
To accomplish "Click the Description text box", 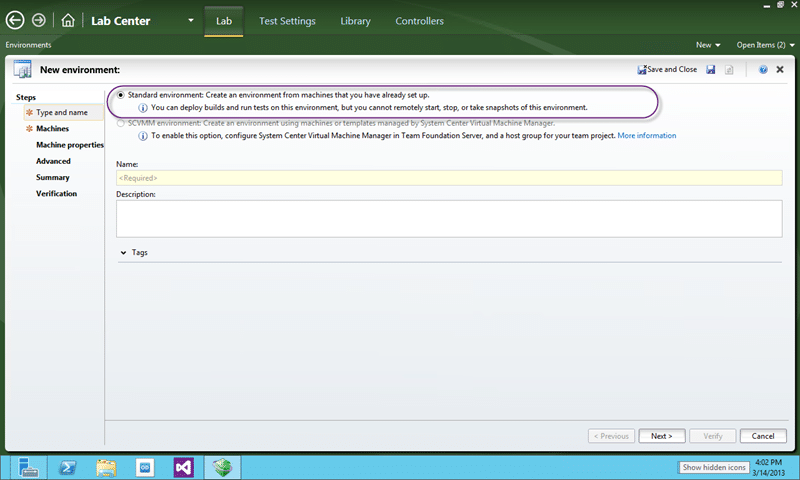I will coord(449,219).
